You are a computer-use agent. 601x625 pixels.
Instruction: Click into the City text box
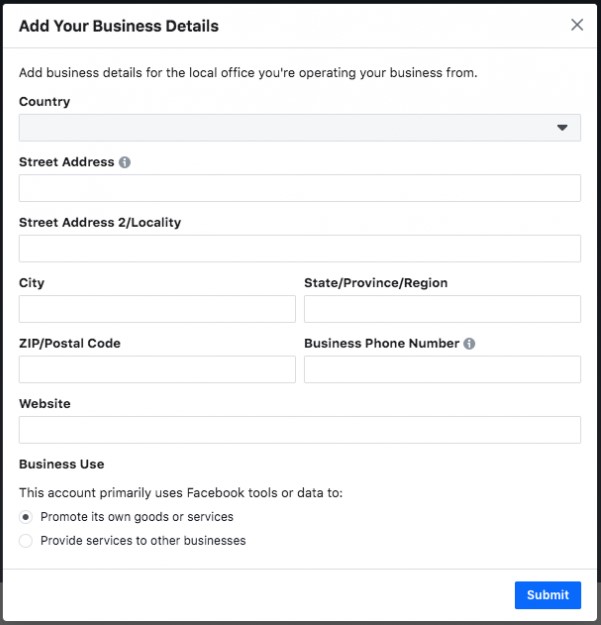click(157, 309)
